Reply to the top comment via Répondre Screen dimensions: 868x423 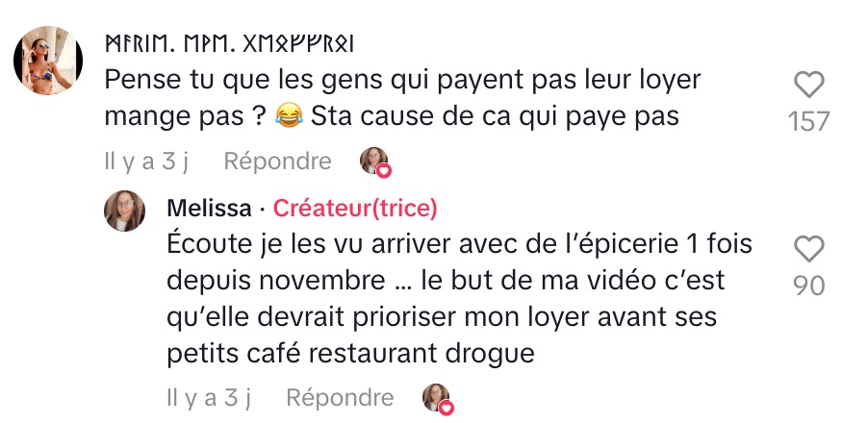click(x=277, y=161)
